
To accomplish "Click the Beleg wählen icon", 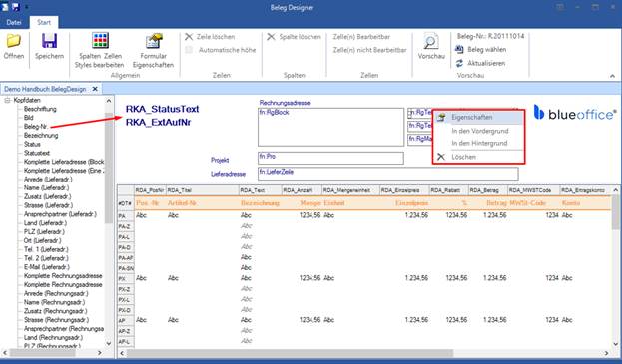I will point(459,50).
